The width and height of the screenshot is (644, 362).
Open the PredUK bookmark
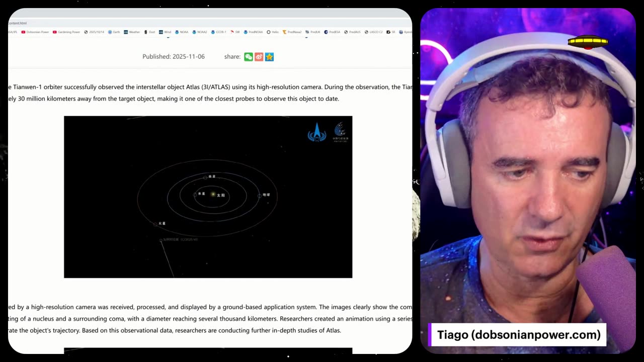[313, 32]
